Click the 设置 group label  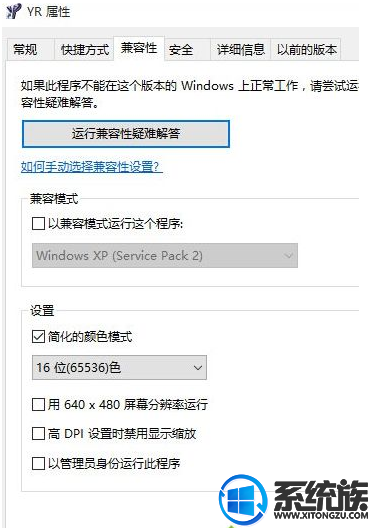(x=42, y=310)
